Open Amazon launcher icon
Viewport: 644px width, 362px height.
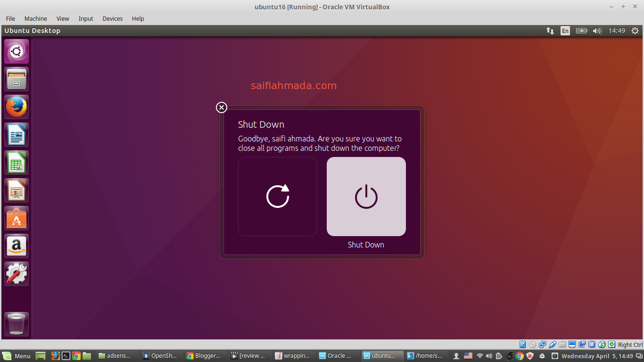click(17, 246)
